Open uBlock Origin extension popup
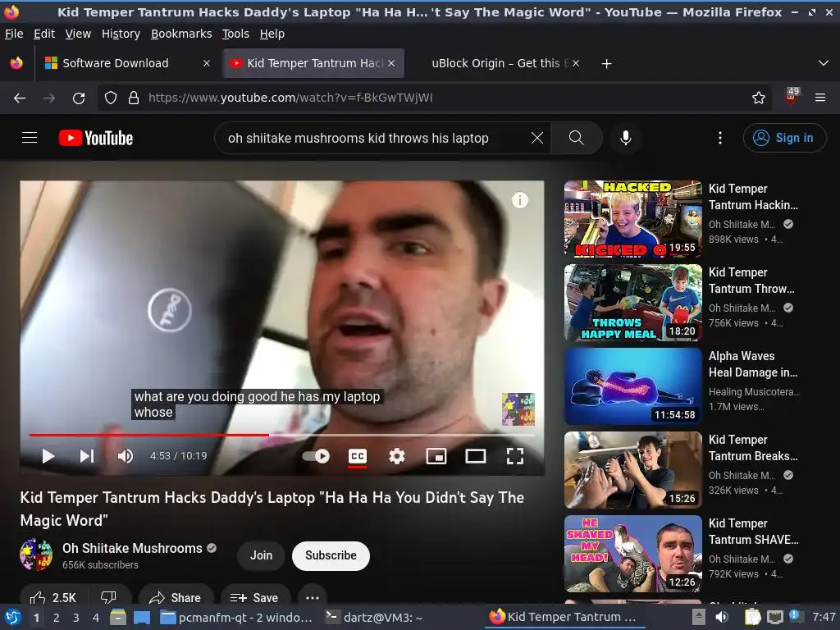The width and height of the screenshot is (840, 630). click(x=792, y=98)
